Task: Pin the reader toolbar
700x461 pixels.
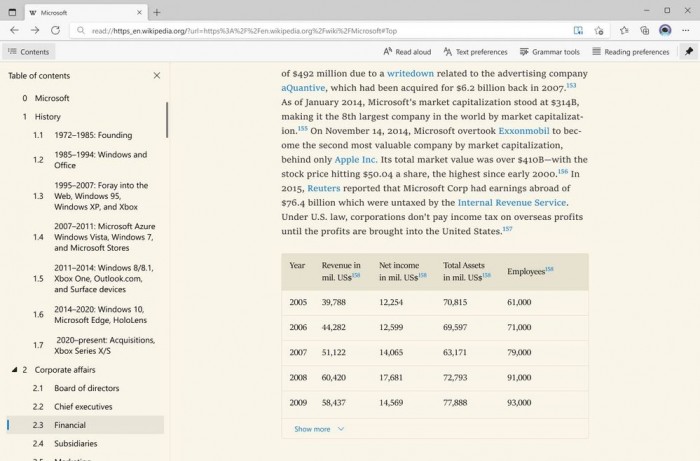Action: (688, 52)
